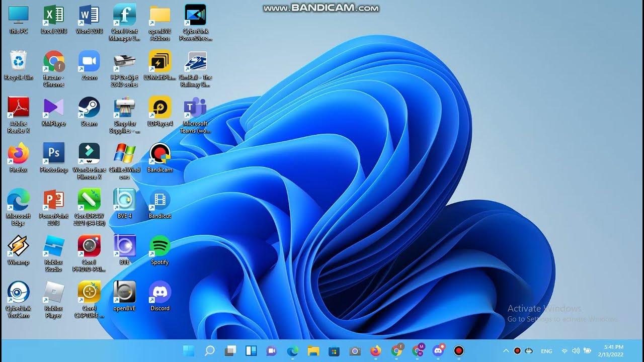Select the openBVE Addons folder

(x=160, y=23)
